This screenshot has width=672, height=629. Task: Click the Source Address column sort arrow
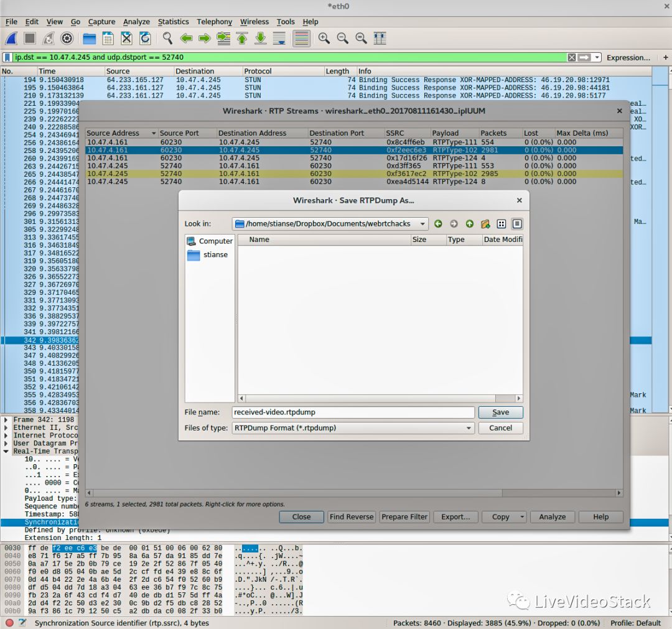(x=154, y=133)
